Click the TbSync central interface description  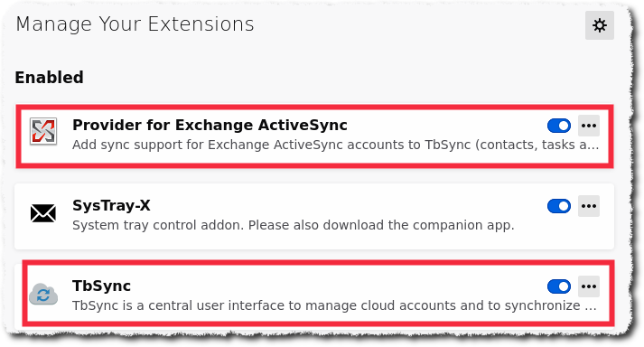click(x=334, y=306)
